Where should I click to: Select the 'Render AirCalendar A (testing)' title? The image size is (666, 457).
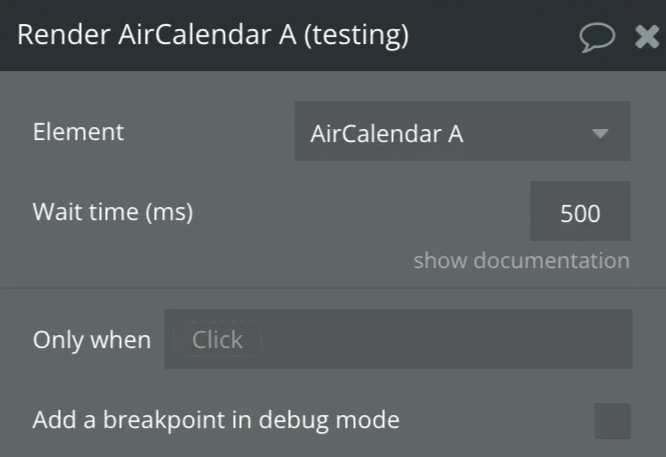[213, 36]
